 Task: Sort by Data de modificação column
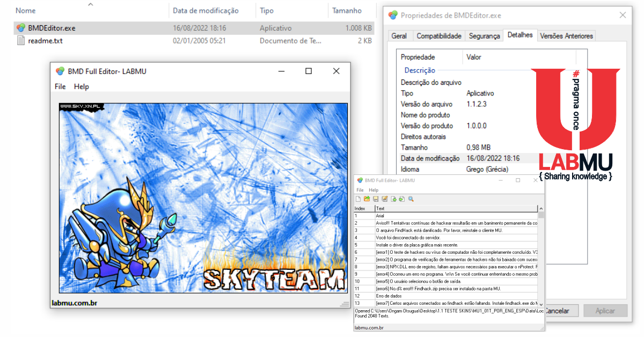click(x=206, y=10)
